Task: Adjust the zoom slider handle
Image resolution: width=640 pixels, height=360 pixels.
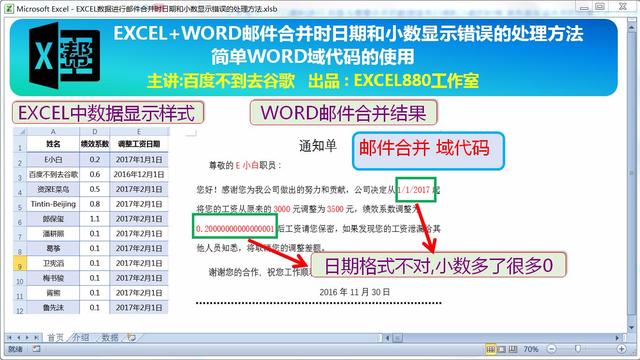Action: click(x=578, y=349)
